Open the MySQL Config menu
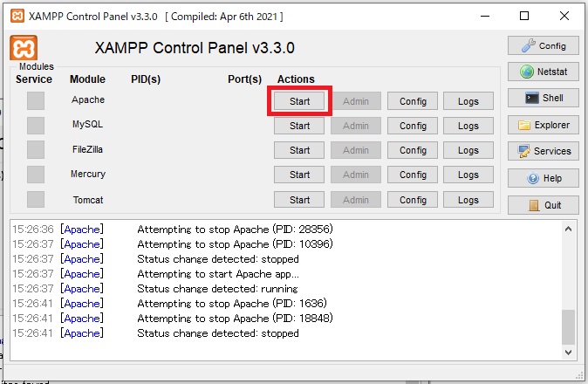Image resolution: width=588 pixels, height=384 pixels. coord(413,126)
